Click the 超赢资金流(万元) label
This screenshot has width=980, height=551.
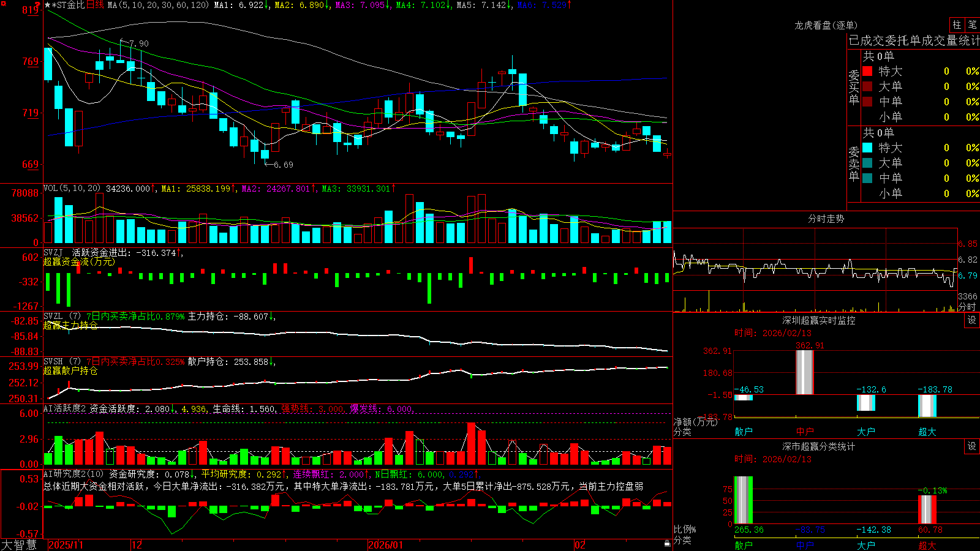click(x=79, y=261)
